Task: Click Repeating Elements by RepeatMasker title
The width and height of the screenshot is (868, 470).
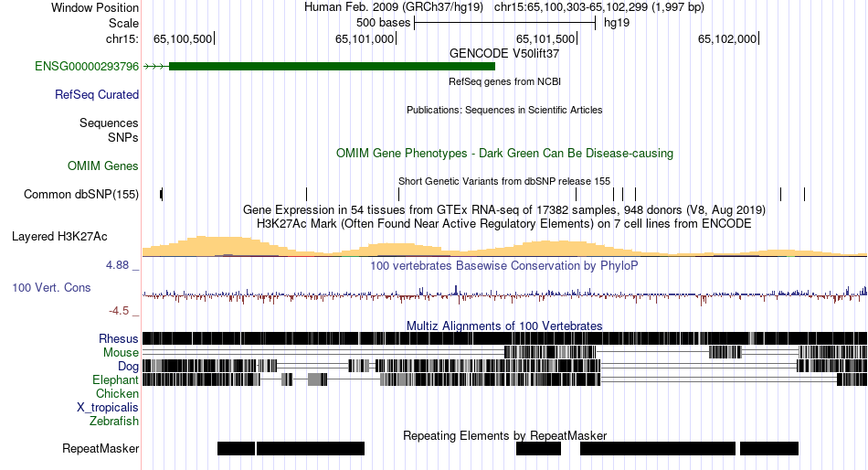Action: (505, 435)
